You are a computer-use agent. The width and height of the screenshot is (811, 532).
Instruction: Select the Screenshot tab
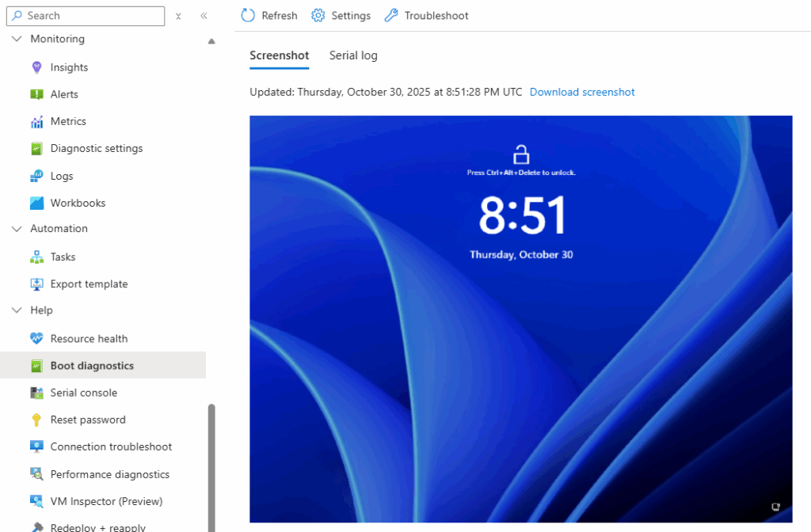pos(279,55)
